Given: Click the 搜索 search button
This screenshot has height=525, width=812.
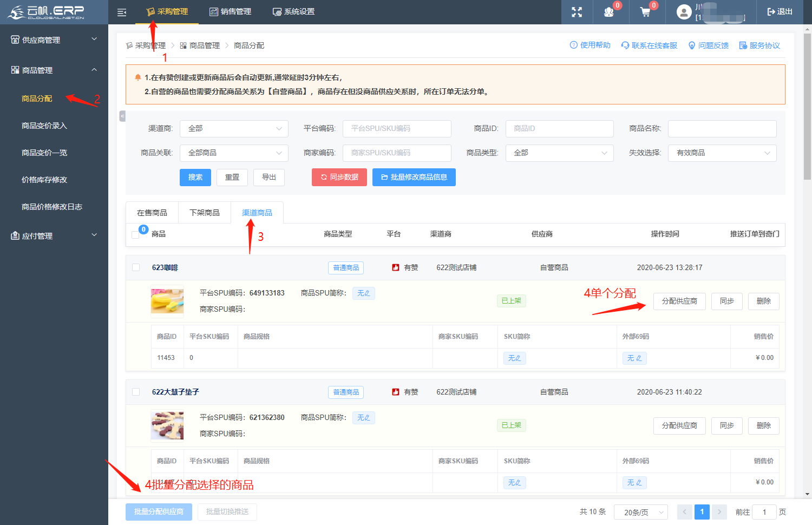Looking at the screenshot, I should [x=195, y=178].
